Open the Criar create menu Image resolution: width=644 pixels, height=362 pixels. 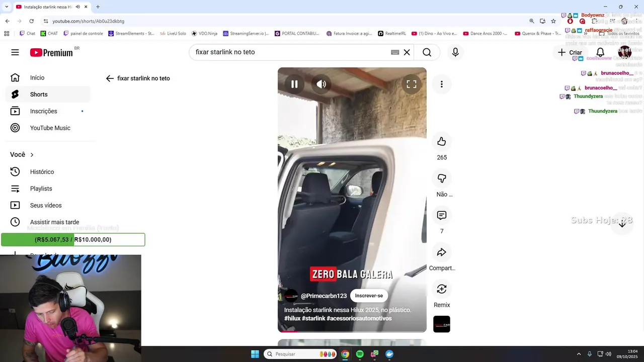pyautogui.click(x=570, y=52)
